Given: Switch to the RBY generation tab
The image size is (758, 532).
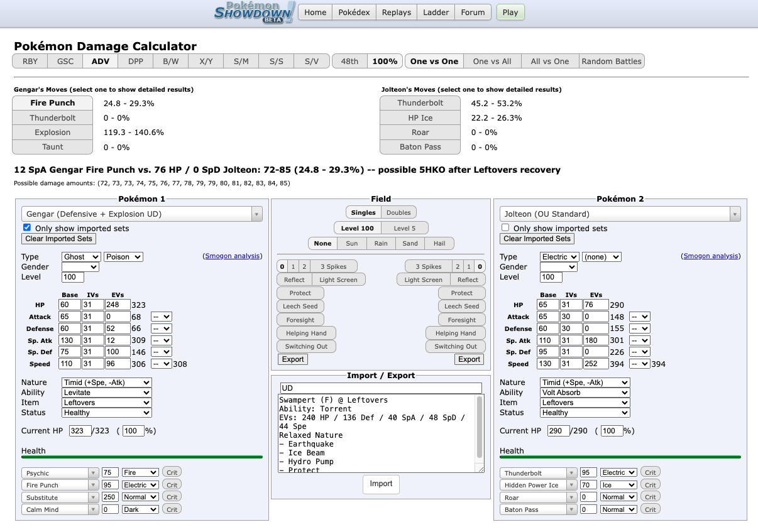Looking at the screenshot, I should coord(30,61).
